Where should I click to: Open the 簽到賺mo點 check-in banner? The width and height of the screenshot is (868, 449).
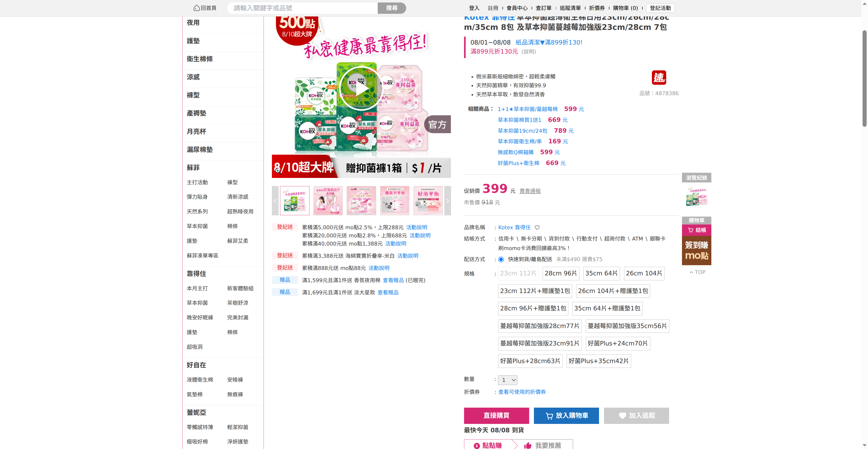pyautogui.click(x=696, y=250)
